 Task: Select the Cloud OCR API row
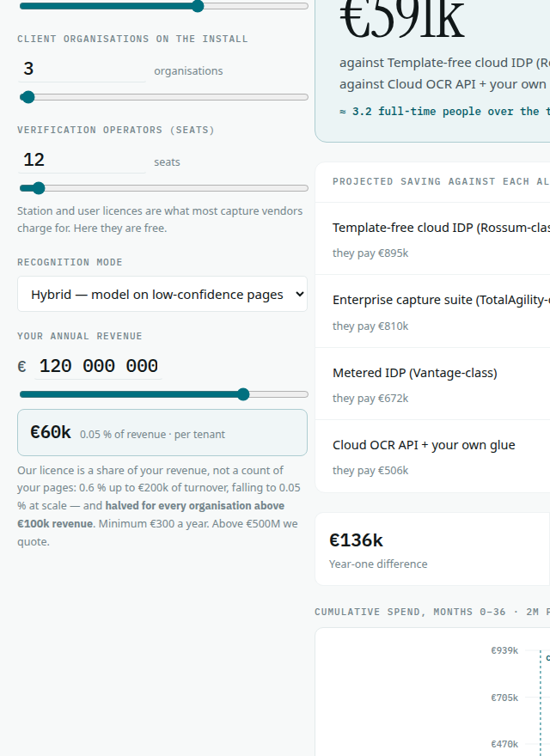(432, 456)
